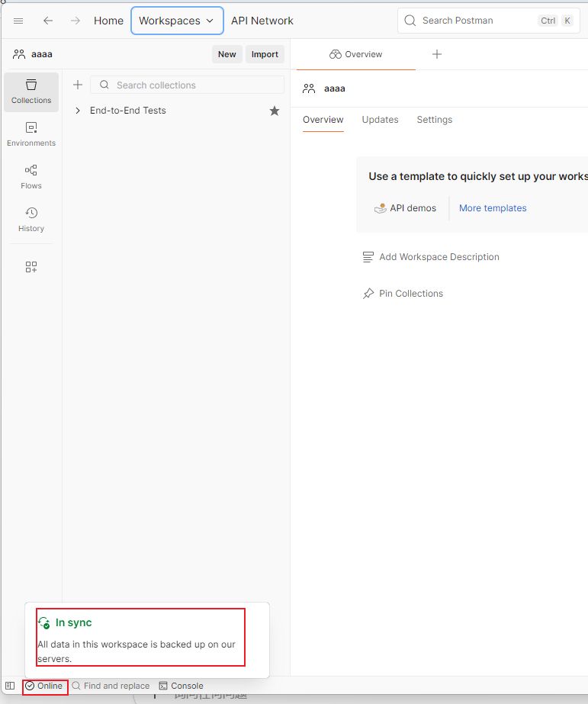
Task: Click the hamburger menu icon
Action: coord(18,21)
